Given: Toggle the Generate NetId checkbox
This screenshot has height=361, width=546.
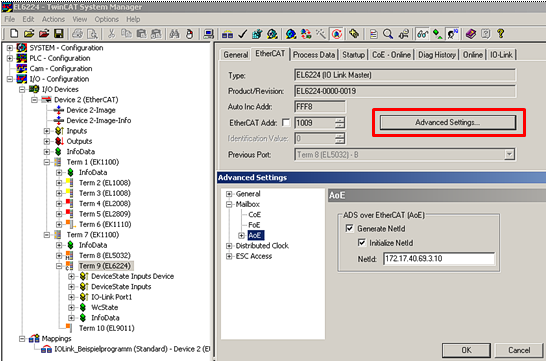Looking at the screenshot, I should point(349,228).
